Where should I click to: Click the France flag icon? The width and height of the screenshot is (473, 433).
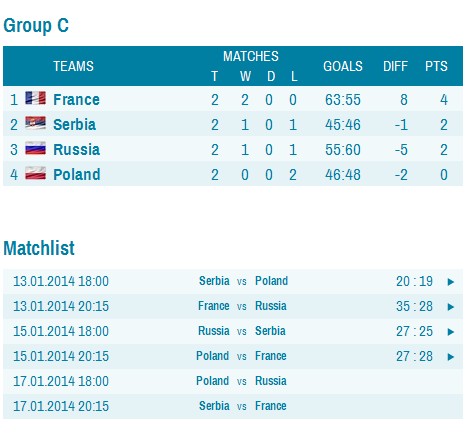[x=35, y=98]
